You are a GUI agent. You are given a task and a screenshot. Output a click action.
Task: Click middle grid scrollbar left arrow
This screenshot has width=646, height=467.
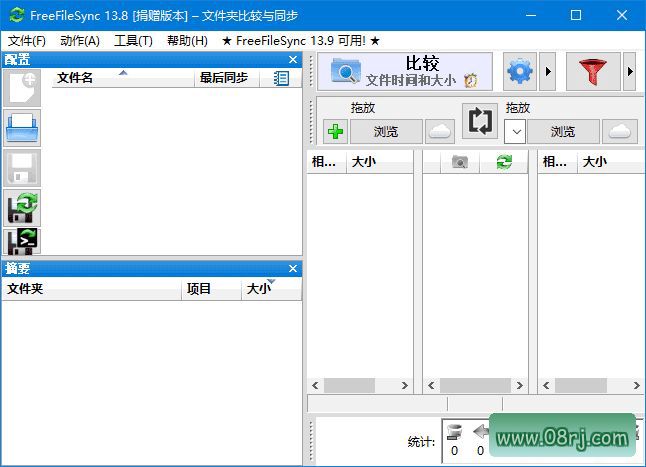[x=431, y=385]
